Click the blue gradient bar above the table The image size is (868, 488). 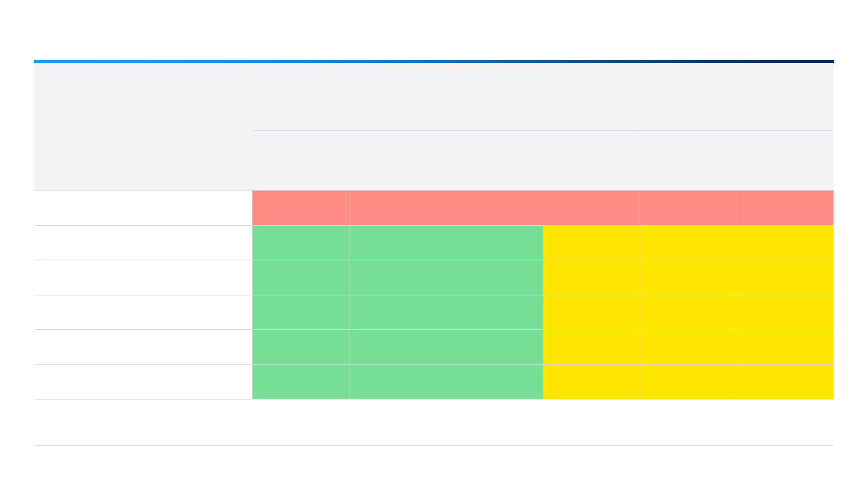tap(434, 61)
